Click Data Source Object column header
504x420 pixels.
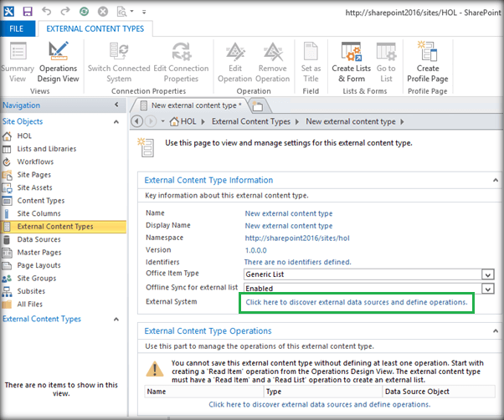coord(439,392)
